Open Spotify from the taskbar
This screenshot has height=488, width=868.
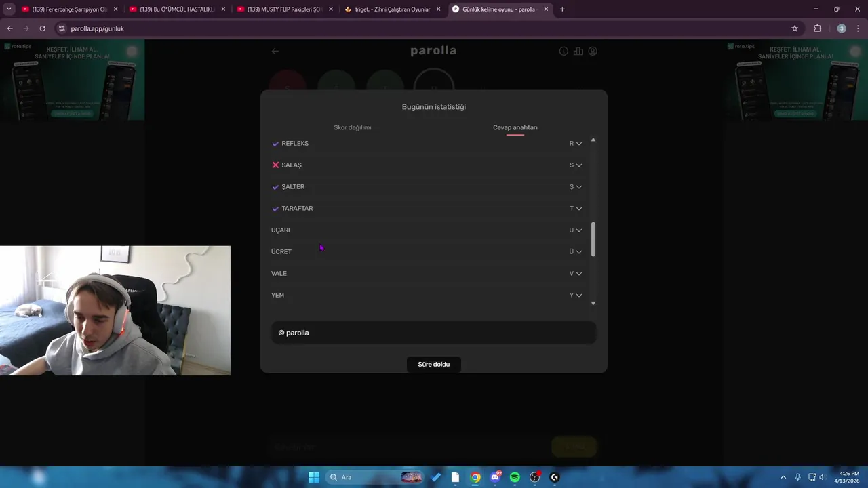coord(515,477)
